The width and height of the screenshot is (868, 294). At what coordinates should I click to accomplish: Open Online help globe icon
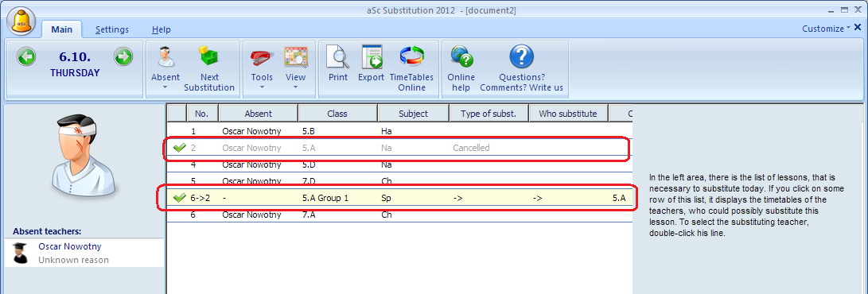pyautogui.click(x=461, y=57)
